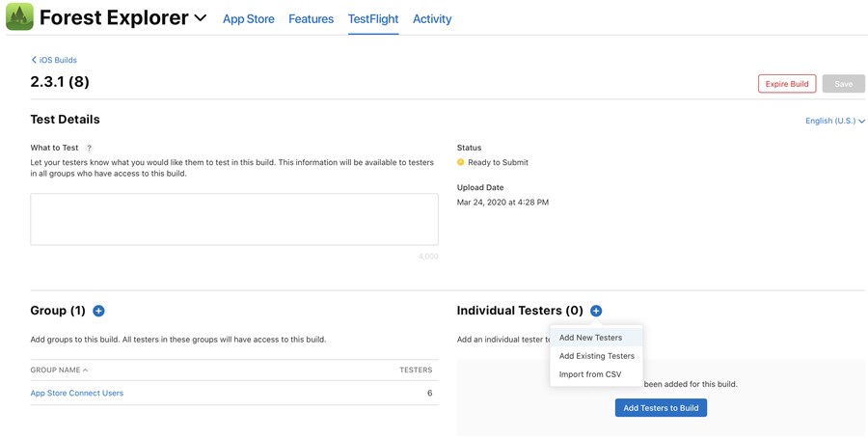The image size is (868, 438).
Task: Click the 4,000 character counter
Action: [428, 257]
